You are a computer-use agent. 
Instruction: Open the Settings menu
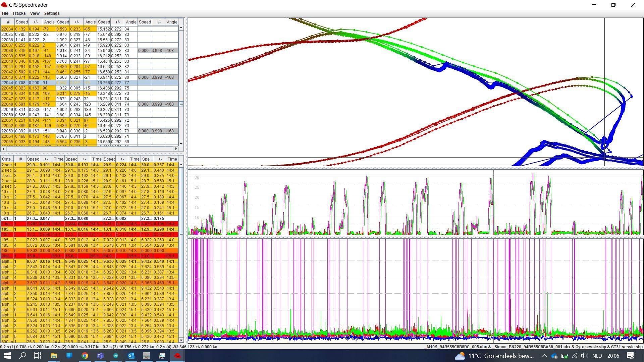(x=52, y=13)
